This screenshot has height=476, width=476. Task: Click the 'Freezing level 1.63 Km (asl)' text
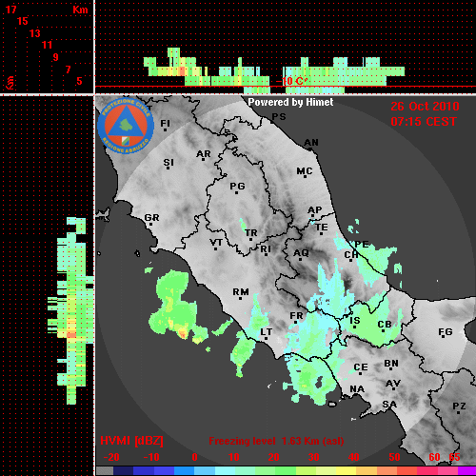pyautogui.click(x=276, y=441)
